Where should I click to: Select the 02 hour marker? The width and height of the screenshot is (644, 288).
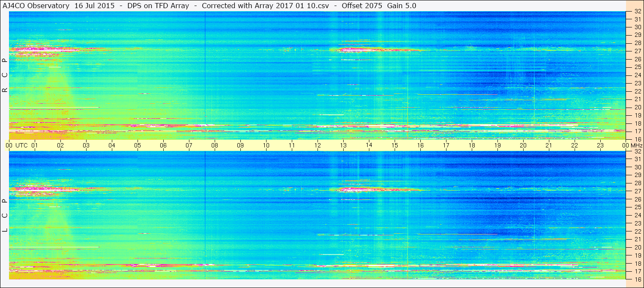(x=60, y=146)
